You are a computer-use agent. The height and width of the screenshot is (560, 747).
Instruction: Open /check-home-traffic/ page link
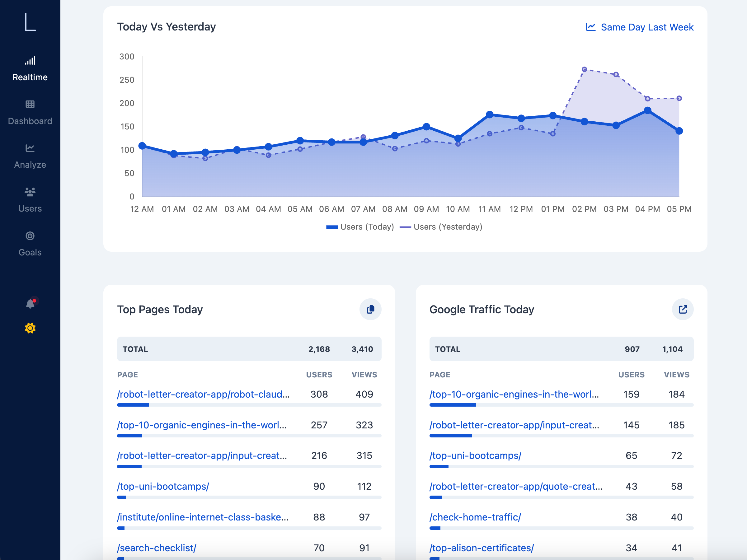475,517
